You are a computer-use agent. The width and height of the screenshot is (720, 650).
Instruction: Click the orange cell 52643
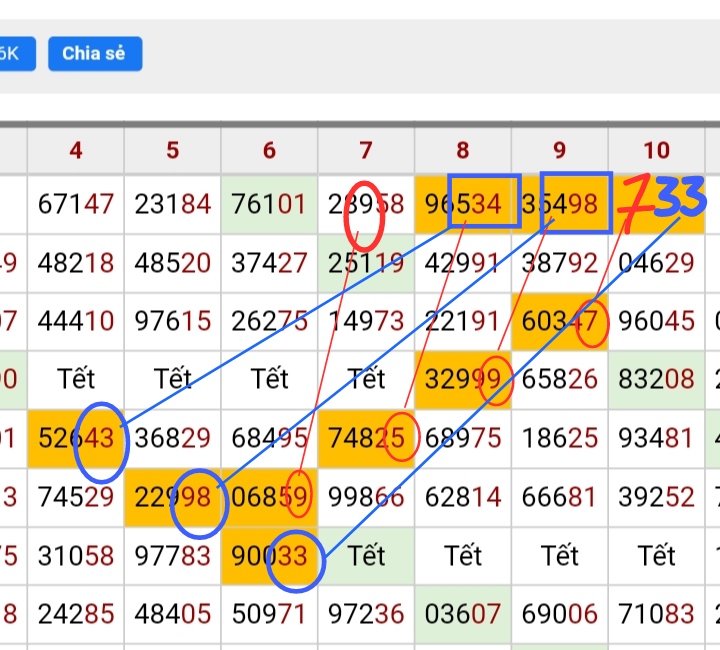click(x=76, y=437)
